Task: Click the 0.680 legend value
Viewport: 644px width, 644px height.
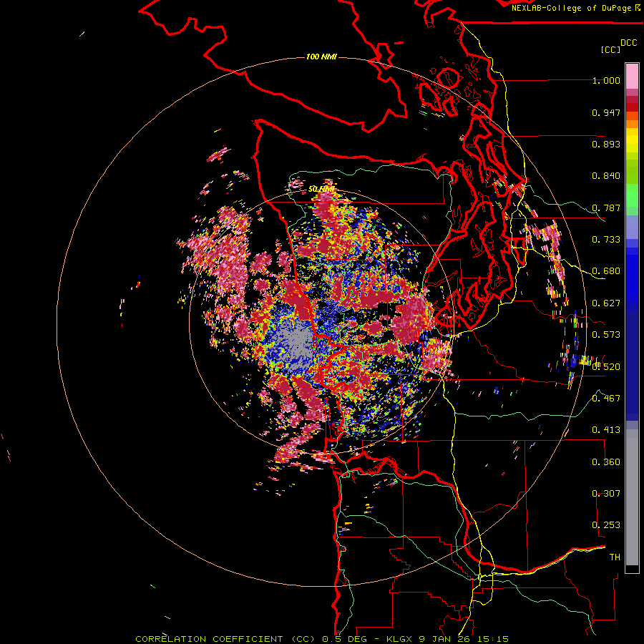Action: click(x=606, y=271)
